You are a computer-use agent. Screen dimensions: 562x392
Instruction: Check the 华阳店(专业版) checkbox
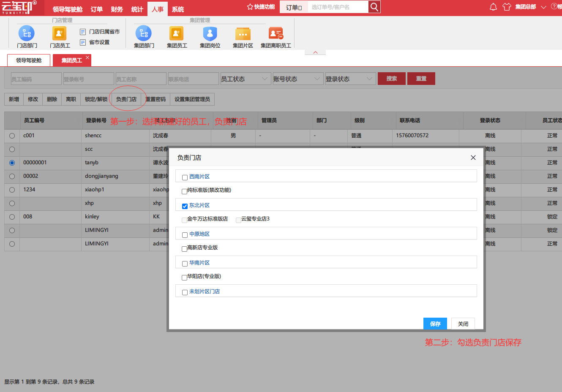point(184,278)
